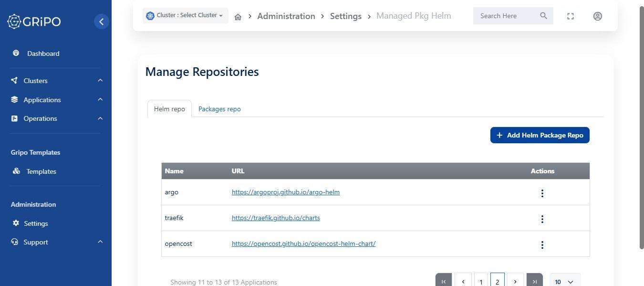Click the search magnifier icon
This screenshot has height=286, width=644.
pos(543,16)
